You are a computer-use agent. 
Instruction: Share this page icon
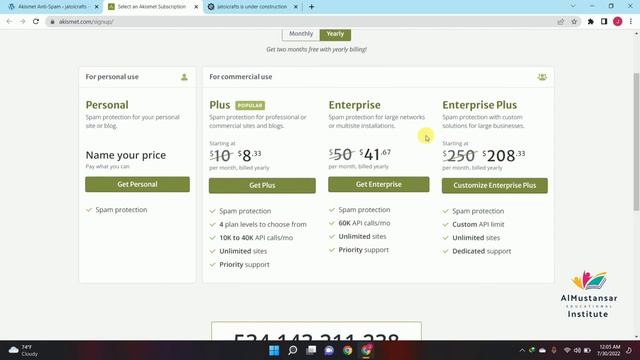pos(561,22)
